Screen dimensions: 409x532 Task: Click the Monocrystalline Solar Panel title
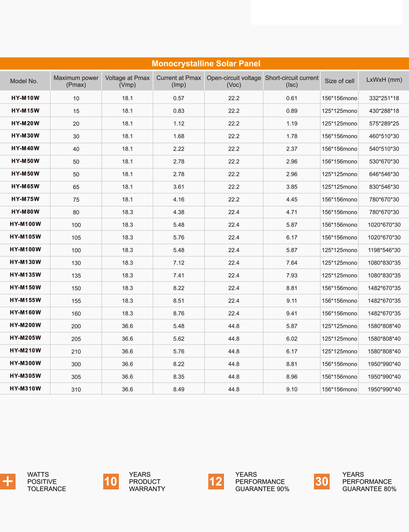coord(206,63)
